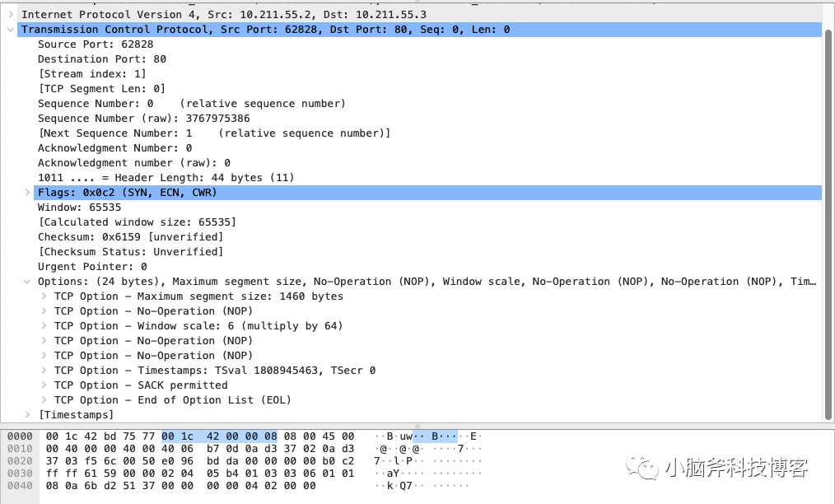Expand the Internet Protocol Version 4 row
835x504 pixels.
pos(11,14)
